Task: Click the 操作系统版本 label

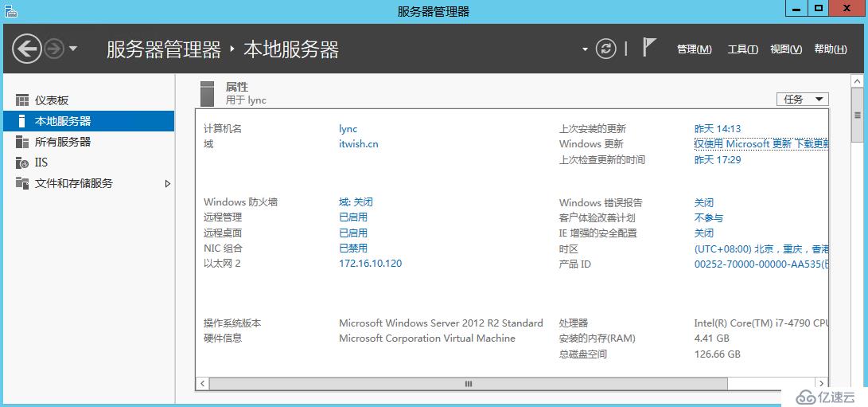Action: (x=232, y=323)
